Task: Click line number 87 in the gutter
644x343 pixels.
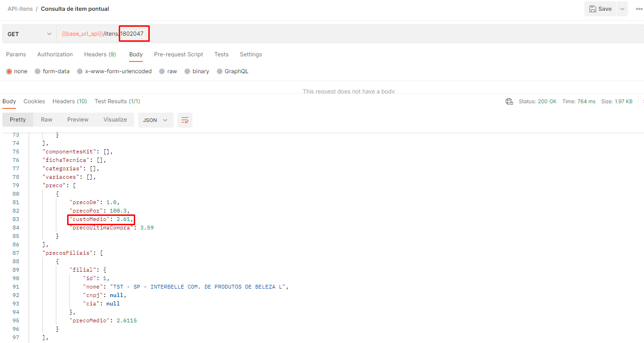Action: click(16, 253)
